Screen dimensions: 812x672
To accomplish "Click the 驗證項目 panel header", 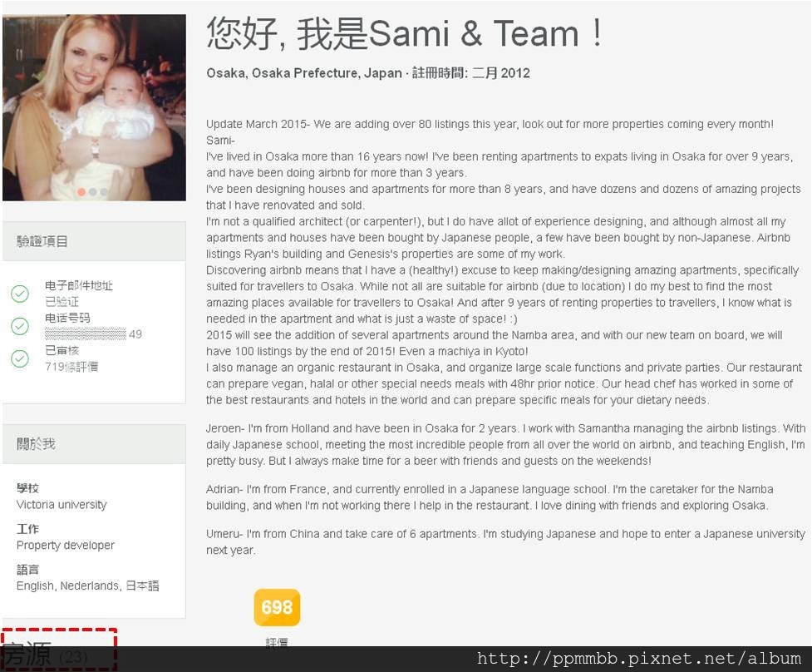I will click(x=94, y=241).
